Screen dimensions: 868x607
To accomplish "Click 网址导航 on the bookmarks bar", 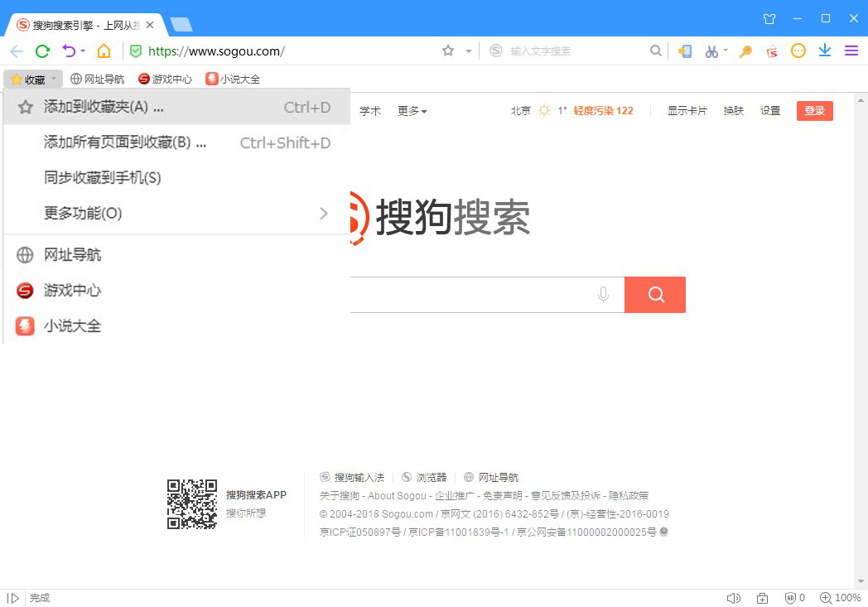I will coord(98,79).
